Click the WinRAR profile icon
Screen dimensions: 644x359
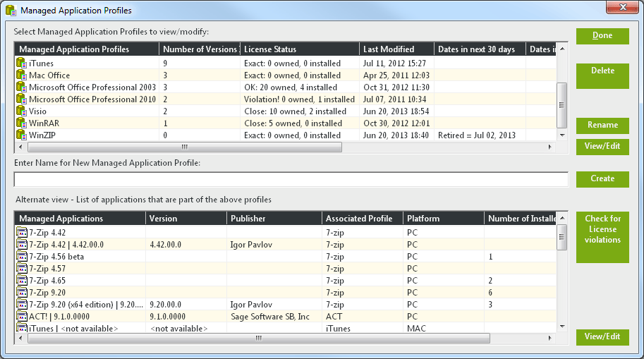pyautogui.click(x=21, y=123)
